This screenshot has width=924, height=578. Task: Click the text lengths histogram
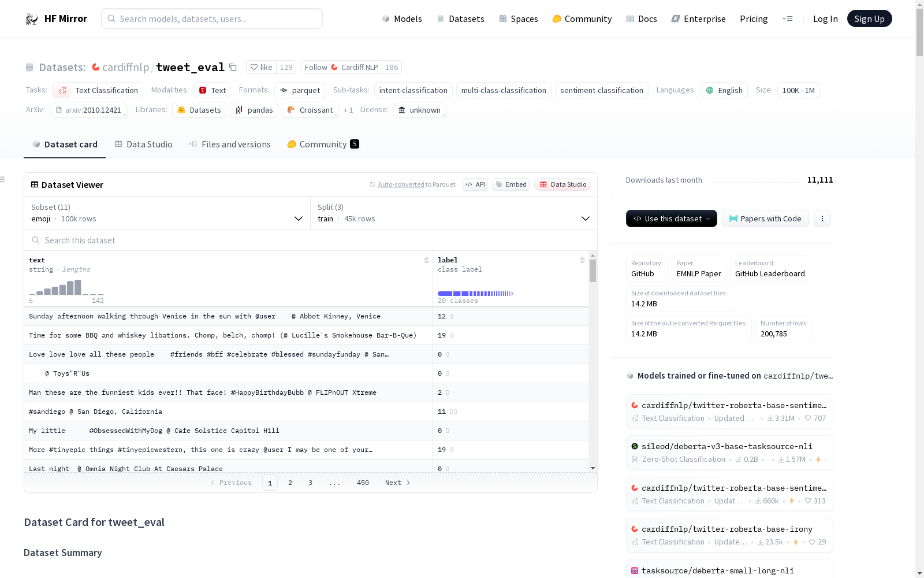tap(66, 287)
